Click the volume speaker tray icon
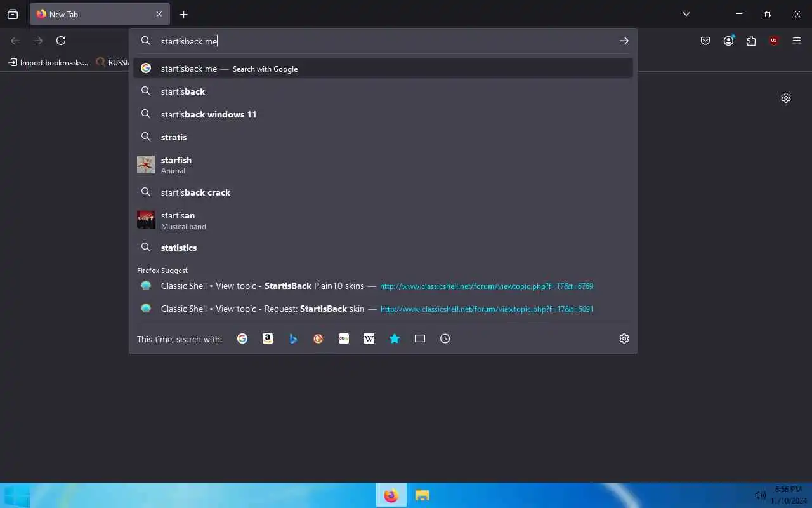 pos(760,495)
